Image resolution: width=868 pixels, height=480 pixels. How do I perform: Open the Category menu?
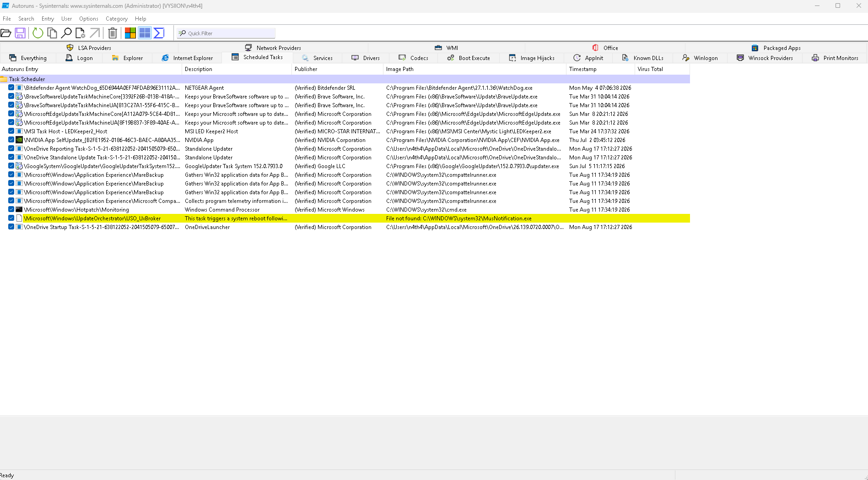click(117, 19)
